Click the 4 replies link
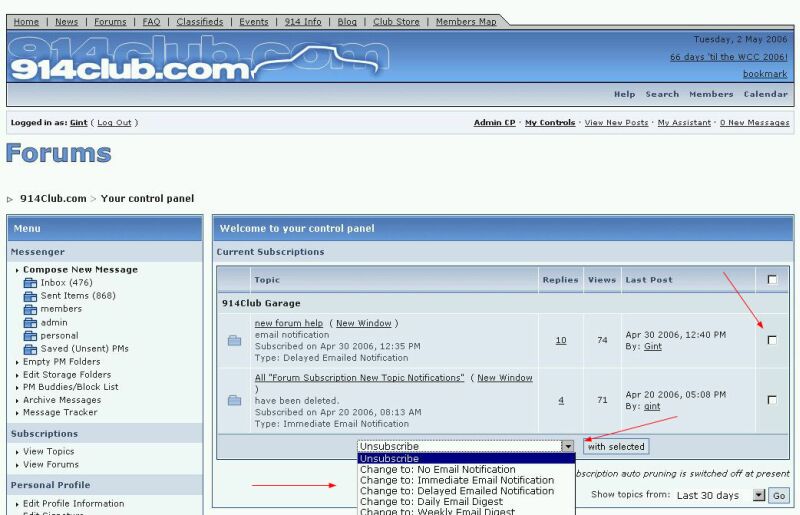The image size is (800, 515). [x=561, y=401]
